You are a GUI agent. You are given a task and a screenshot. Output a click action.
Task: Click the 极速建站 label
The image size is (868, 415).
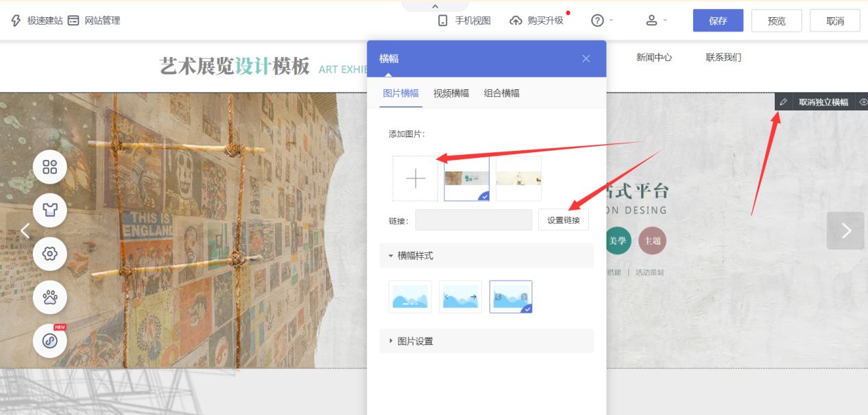pyautogui.click(x=45, y=21)
